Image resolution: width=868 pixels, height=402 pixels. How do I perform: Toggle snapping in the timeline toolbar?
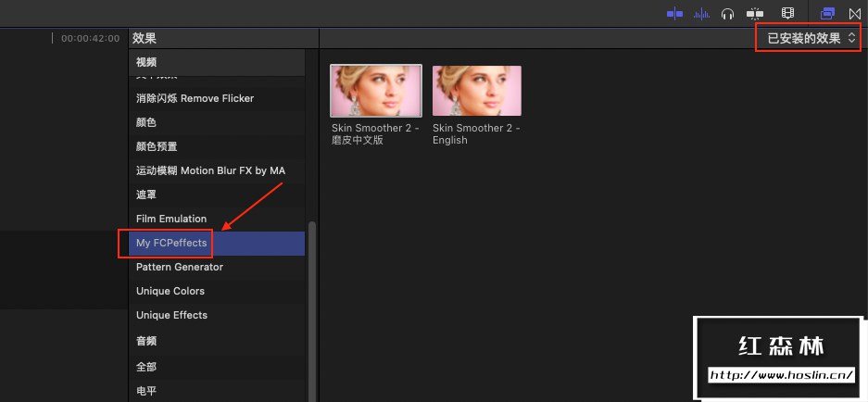[x=755, y=14]
